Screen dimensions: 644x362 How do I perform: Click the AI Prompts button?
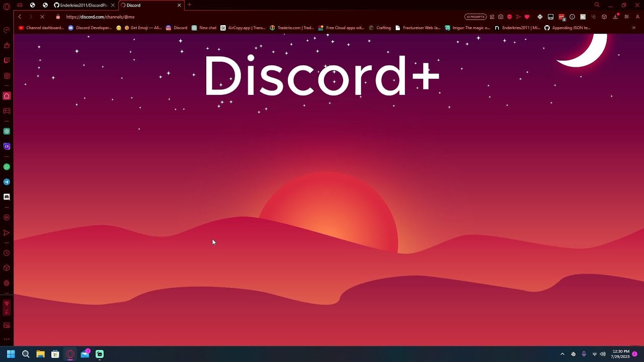475,17
